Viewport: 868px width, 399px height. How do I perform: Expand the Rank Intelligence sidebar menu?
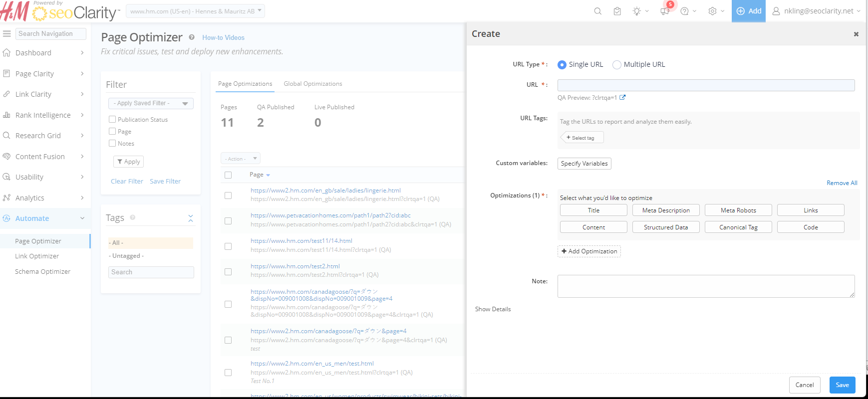[x=43, y=115]
